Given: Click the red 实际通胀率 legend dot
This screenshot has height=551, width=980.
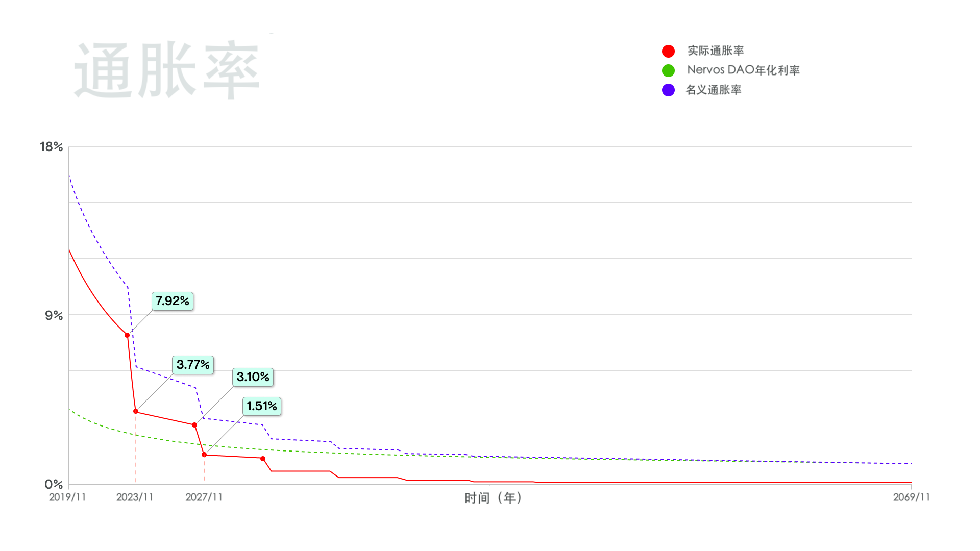Looking at the screenshot, I should pos(668,51).
